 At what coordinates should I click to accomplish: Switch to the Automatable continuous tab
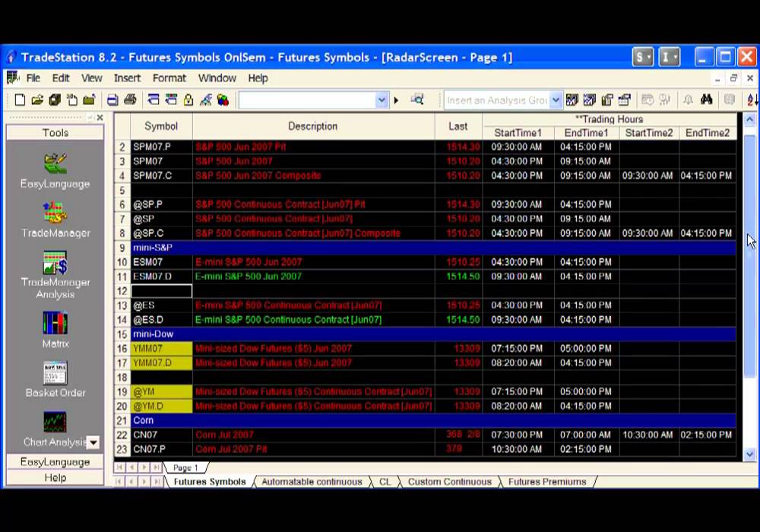point(312,482)
